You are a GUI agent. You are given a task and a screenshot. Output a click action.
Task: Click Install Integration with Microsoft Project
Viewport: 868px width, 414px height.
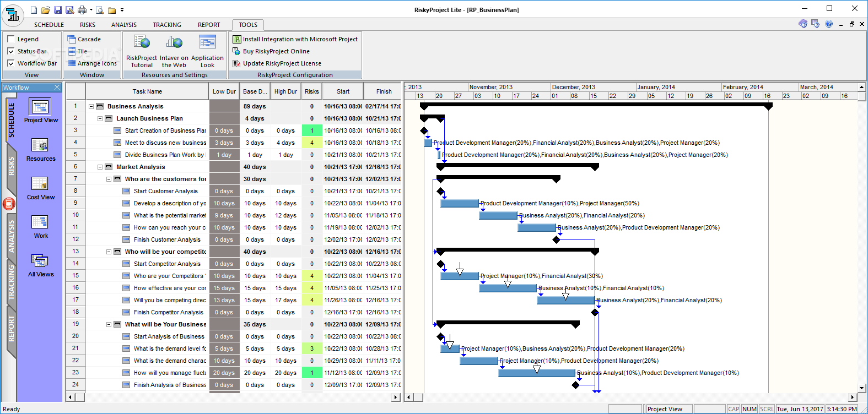click(295, 39)
